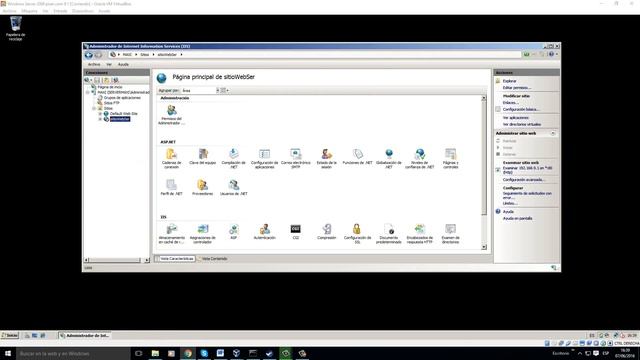Open Compresión feature icon
640x360 pixels.
pos(327,232)
